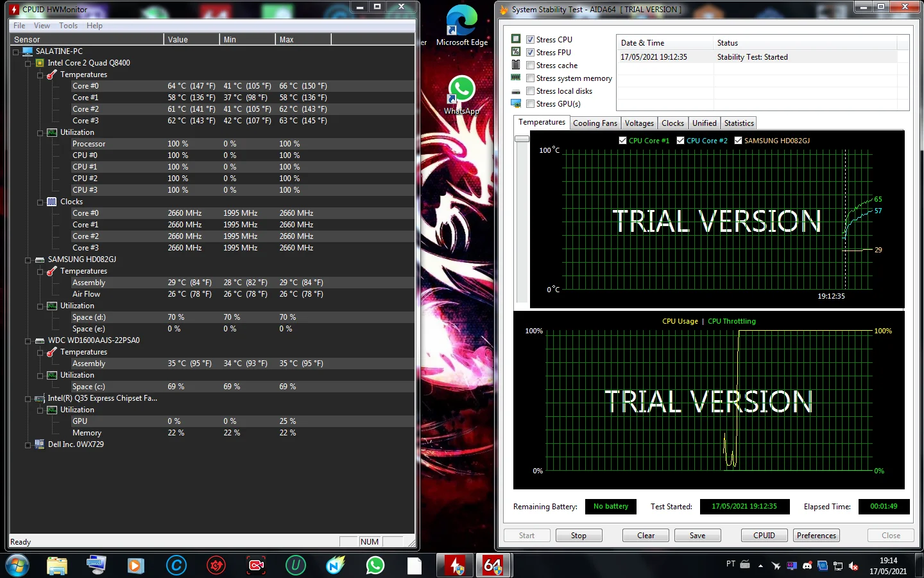
Task: Open AIDA64 Preferences
Action: click(817, 536)
